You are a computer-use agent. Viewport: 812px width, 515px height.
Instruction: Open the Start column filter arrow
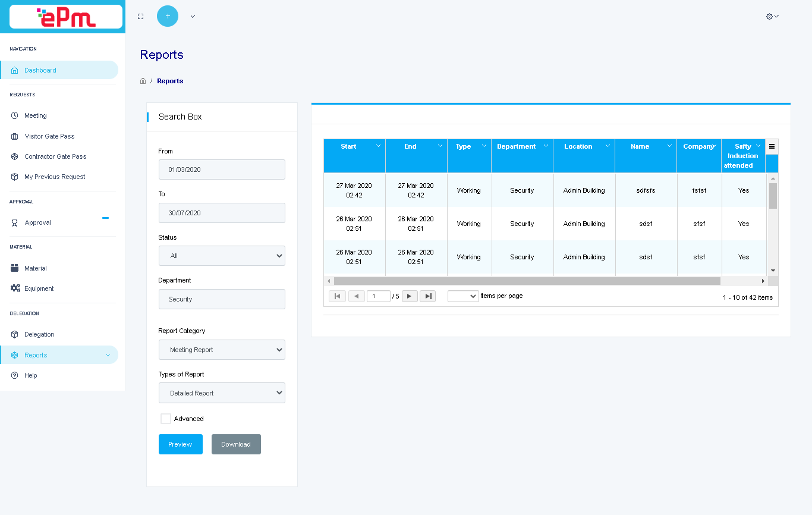378,146
